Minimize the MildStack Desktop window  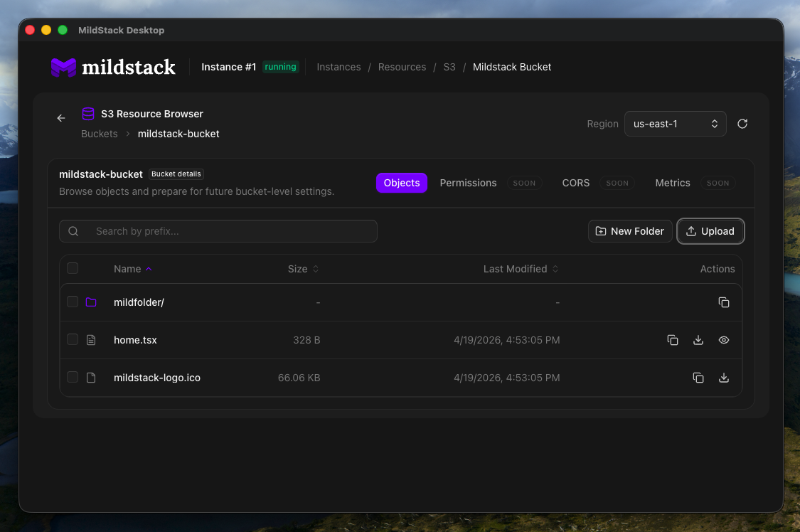[x=46, y=30]
